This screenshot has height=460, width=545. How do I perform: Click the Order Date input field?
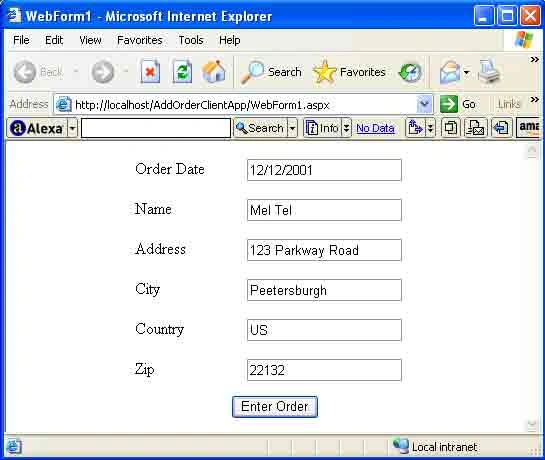point(324,170)
